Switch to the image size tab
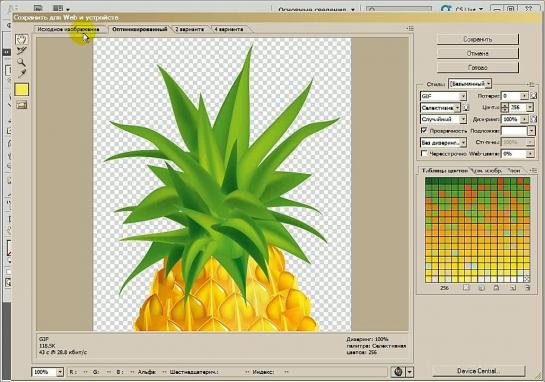The width and height of the screenshot is (545, 382). coord(486,171)
